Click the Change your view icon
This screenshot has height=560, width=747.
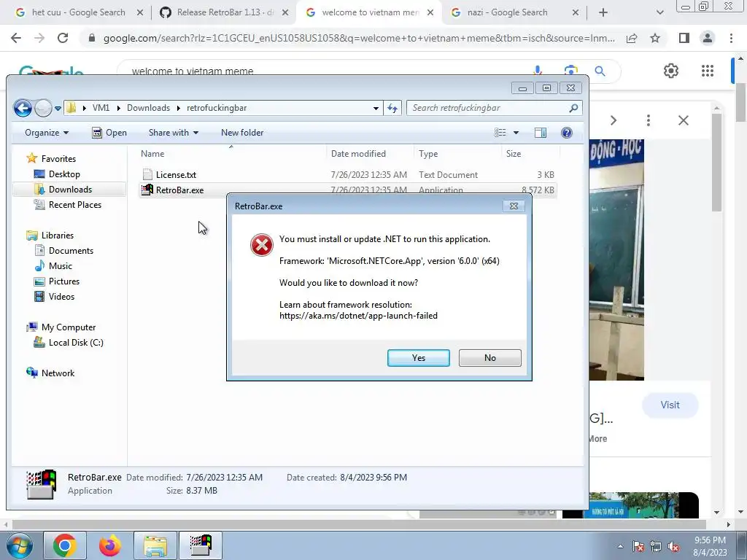click(x=500, y=133)
